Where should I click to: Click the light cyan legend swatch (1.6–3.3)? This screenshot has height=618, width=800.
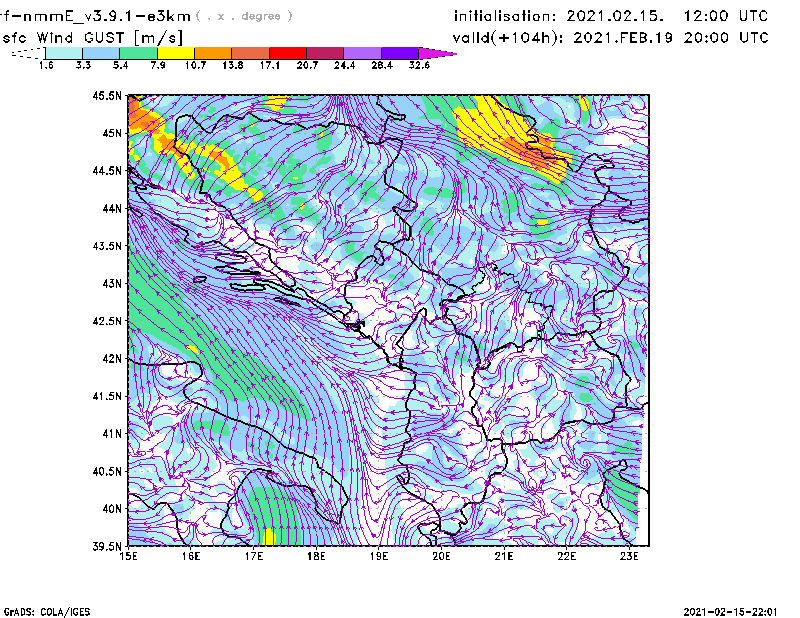[64, 53]
